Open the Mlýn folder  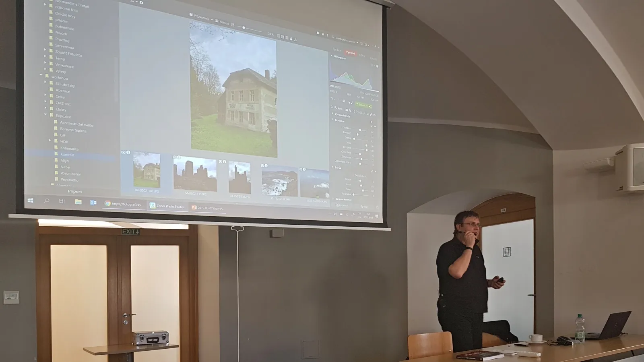click(64, 161)
